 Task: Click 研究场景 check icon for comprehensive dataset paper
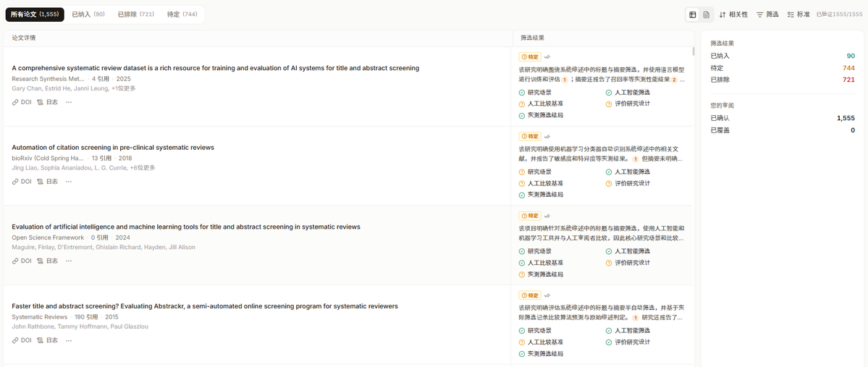coord(521,93)
